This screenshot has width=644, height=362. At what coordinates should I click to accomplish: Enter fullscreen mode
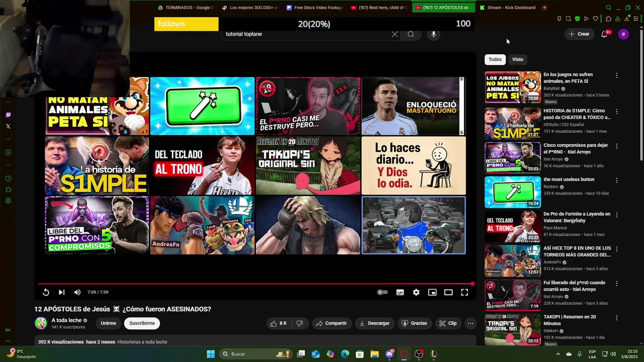pos(464,292)
